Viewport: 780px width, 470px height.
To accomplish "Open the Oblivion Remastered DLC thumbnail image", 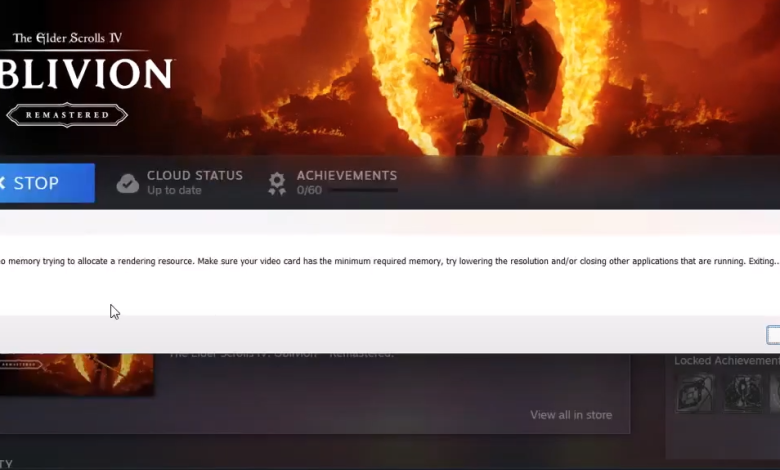I will coord(77,374).
